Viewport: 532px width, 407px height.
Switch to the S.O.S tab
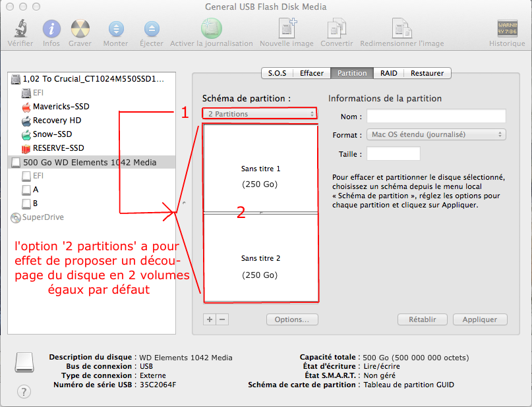coord(278,73)
